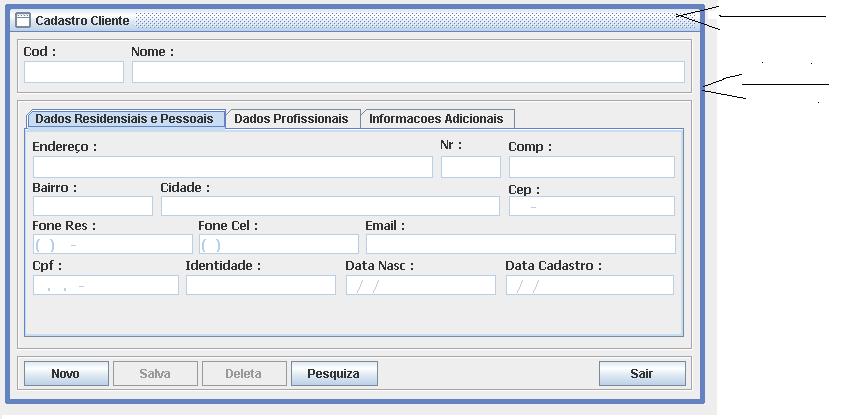Click the Fone Res phone field
Viewport: 860px width, 419px height.
click(112, 244)
